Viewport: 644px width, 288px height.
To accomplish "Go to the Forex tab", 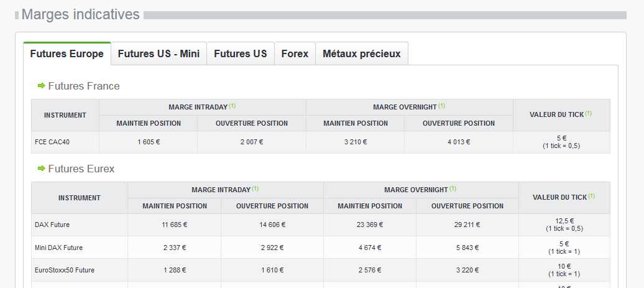I will click(x=295, y=53).
